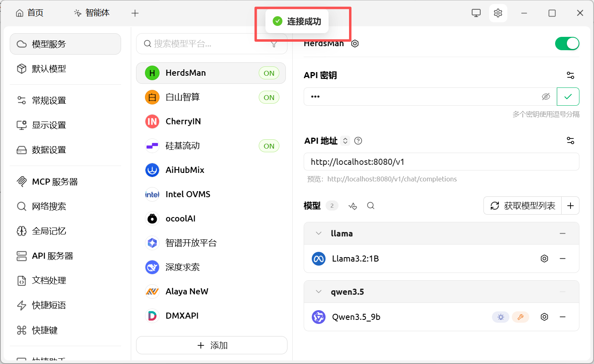Click the hint text 多个密钥使用逗号分隔

point(546,115)
